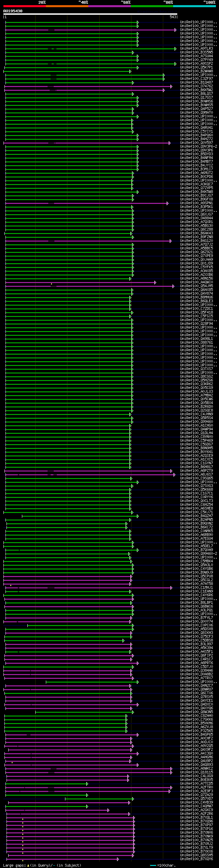Click the white query sequence bar
This screenshot has width=219, height=868.
90,14
